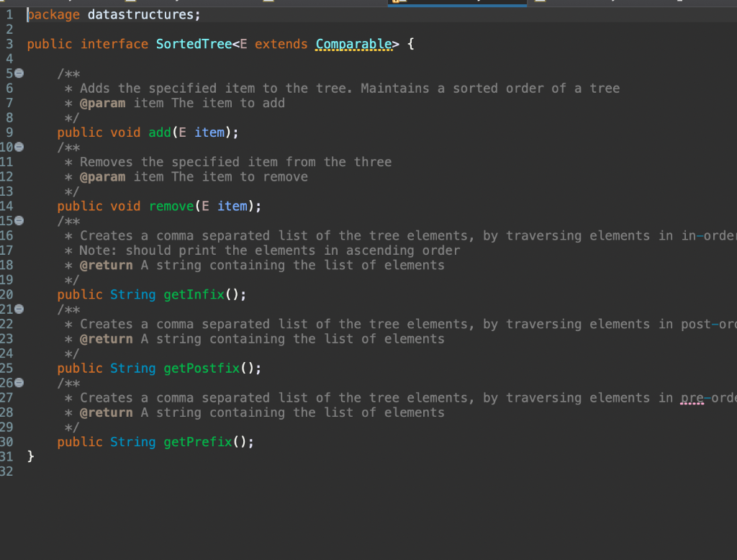Click the underlined Comparable type on line 3

353,44
